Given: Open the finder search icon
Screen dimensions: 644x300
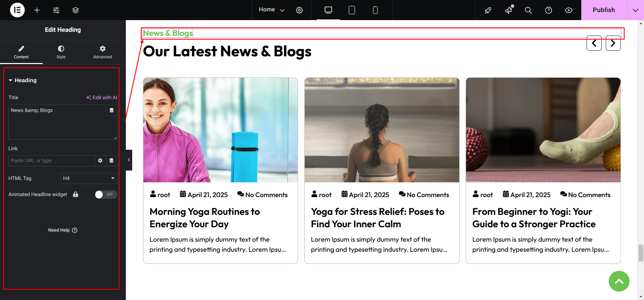Looking at the screenshot, I should [x=528, y=10].
